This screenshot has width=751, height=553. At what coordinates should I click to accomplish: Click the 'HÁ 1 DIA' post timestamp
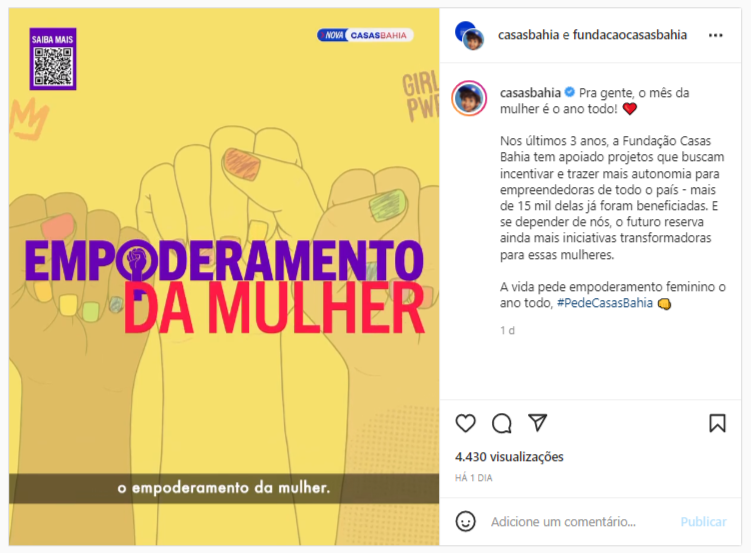[x=473, y=478]
